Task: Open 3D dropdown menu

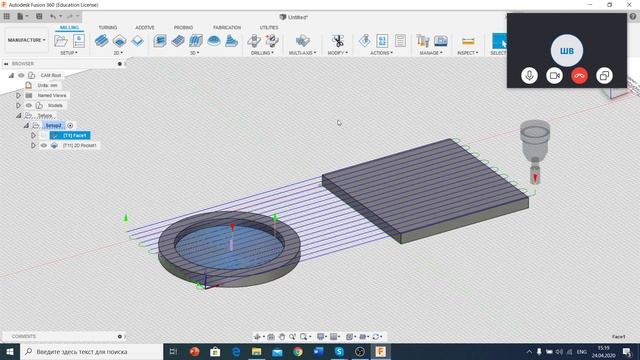Action: coord(195,53)
